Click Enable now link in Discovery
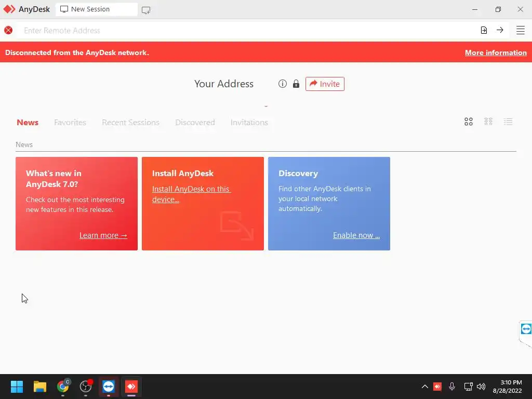 (356, 235)
